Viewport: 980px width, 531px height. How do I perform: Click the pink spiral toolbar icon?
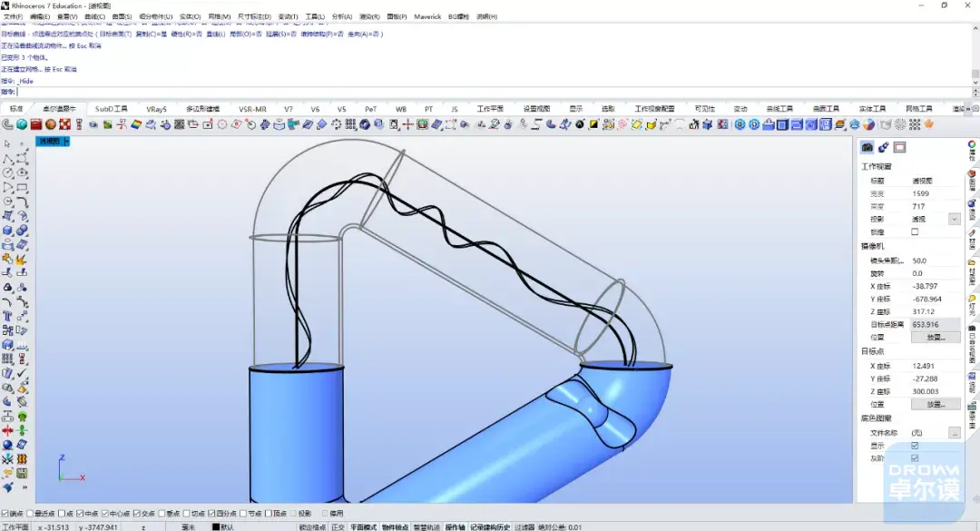[x=622, y=124]
